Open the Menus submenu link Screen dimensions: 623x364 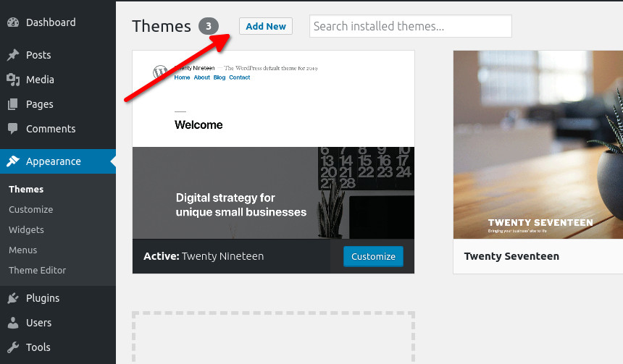coord(22,250)
